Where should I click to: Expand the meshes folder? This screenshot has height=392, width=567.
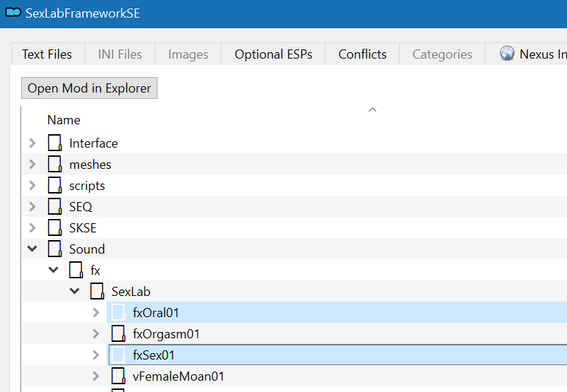point(32,164)
